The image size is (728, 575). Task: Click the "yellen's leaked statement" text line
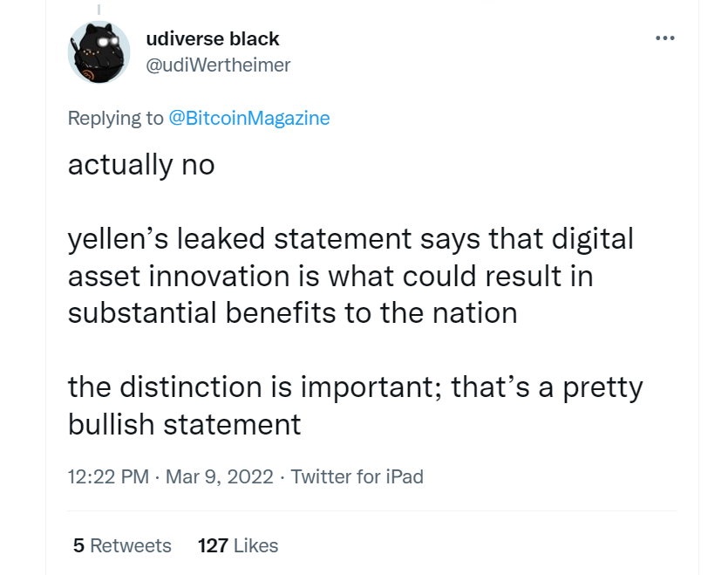(x=350, y=238)
